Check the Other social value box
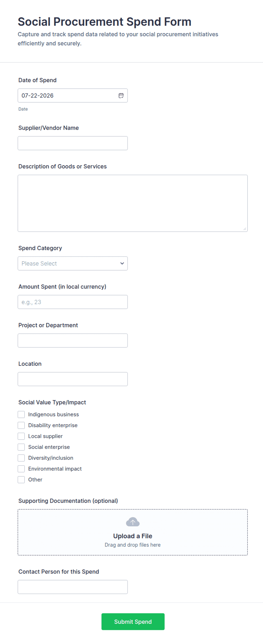Image resolution: width=263 pixels, height=644 pixels. [21, 480]
